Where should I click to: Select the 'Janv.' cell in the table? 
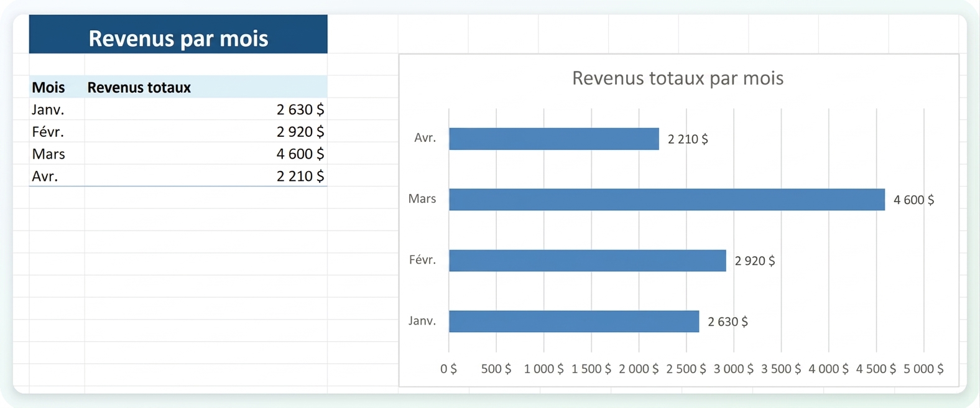point(57,109)
